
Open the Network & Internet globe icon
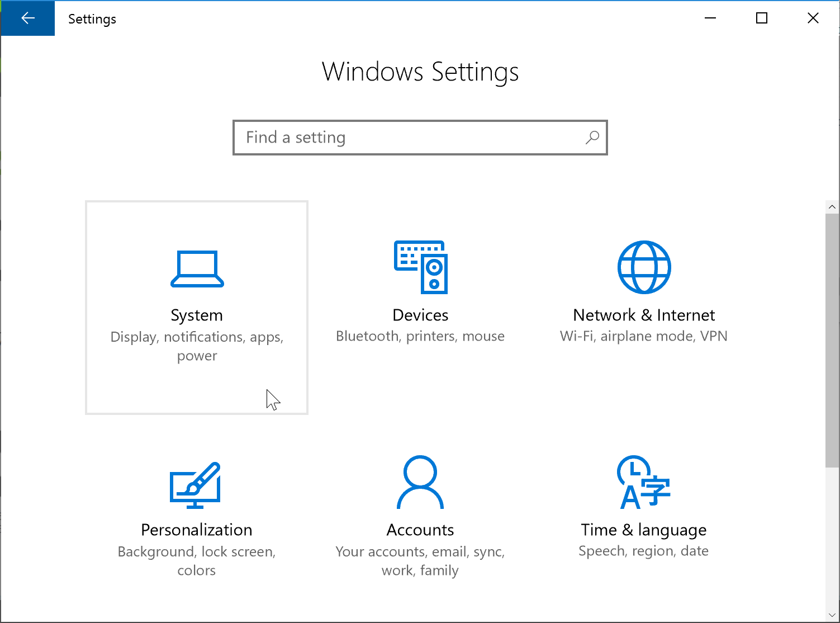pyautogui.click(x=644, y=267)
